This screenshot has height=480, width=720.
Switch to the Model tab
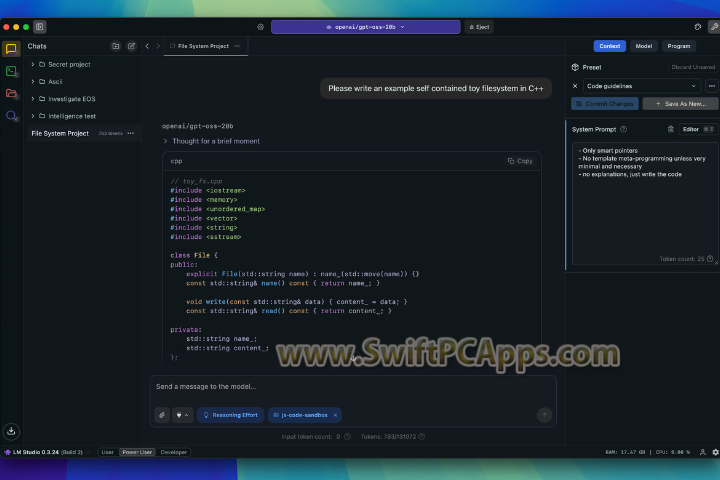point(643,46)
